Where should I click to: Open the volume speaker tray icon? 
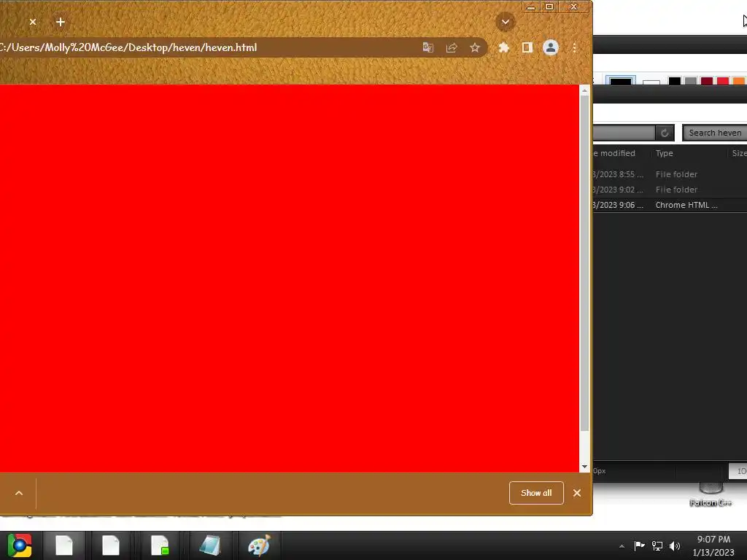coord(675,545)
